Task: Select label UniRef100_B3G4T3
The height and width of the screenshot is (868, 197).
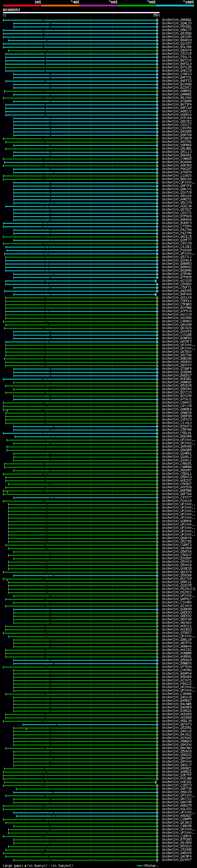Action: click(177, 426)
